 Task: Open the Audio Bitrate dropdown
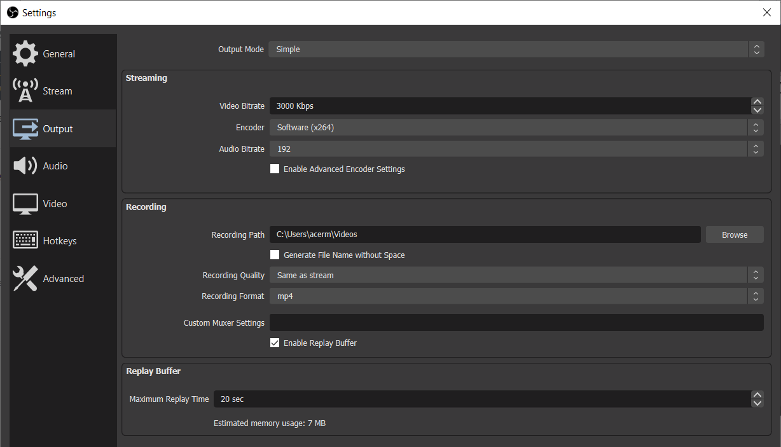point(517,149)
